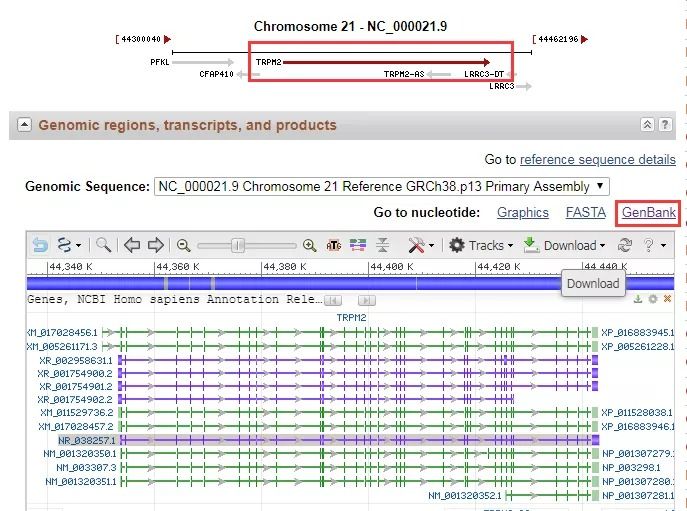Zoom in with the plus magnifier
The image size is (687, 511).
click(309, 245)
